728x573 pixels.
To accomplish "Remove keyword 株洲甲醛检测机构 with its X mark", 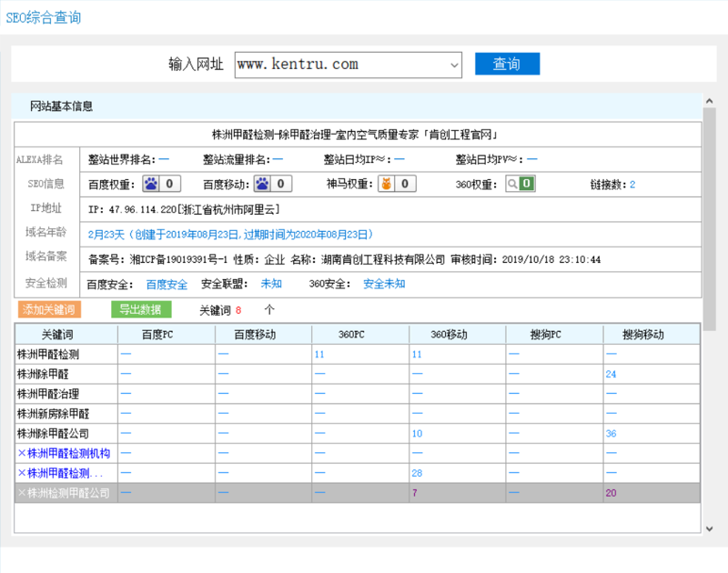I will pyautogui.click(x=21, y=453).
